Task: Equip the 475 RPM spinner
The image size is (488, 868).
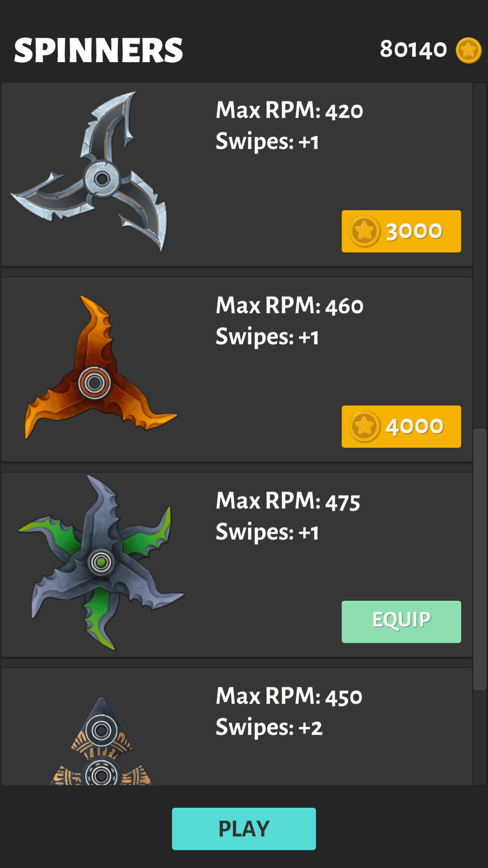Action: pyautogui.click(x=401, y=622)
